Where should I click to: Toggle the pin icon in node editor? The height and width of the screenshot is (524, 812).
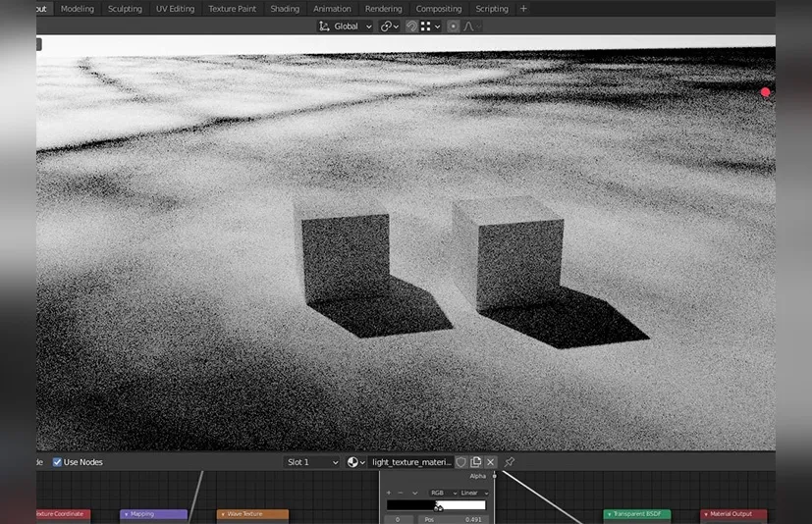click(x=510, y=462)
